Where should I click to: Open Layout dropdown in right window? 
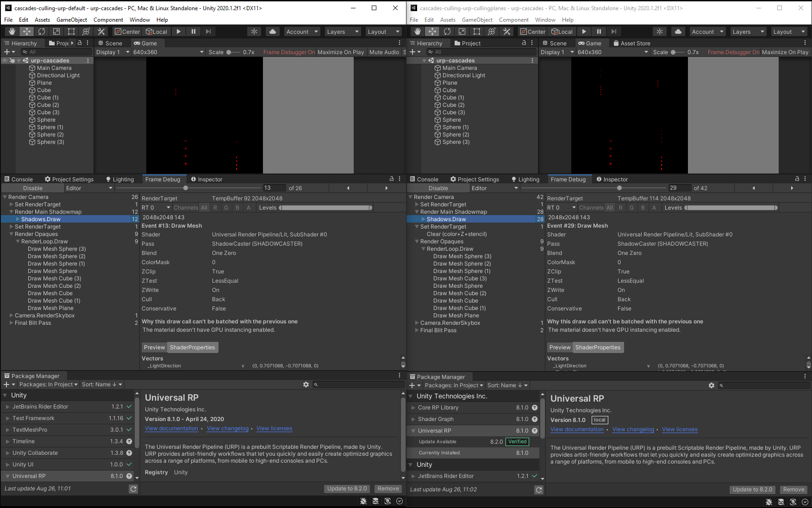pyautogui.click(x=789, y=31)
